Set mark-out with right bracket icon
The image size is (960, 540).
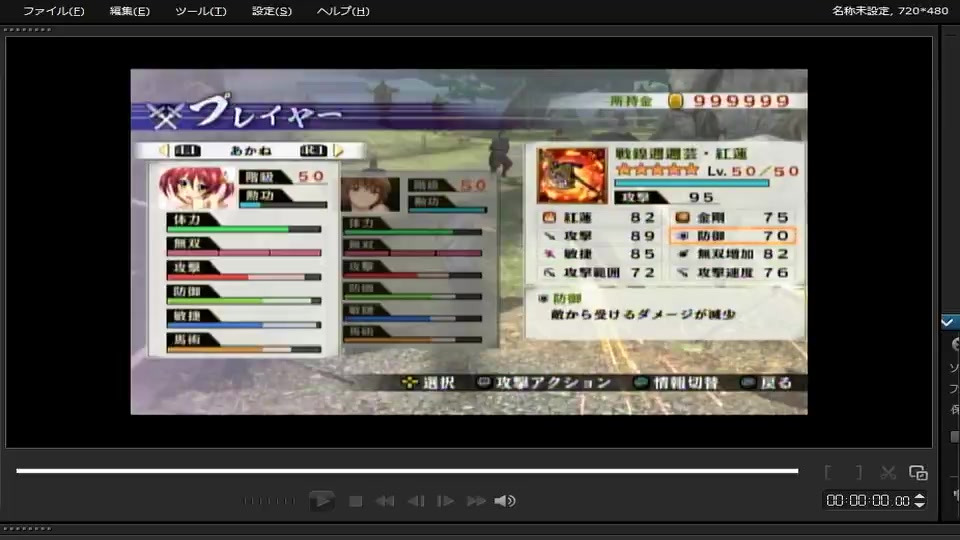click(858, 472)
